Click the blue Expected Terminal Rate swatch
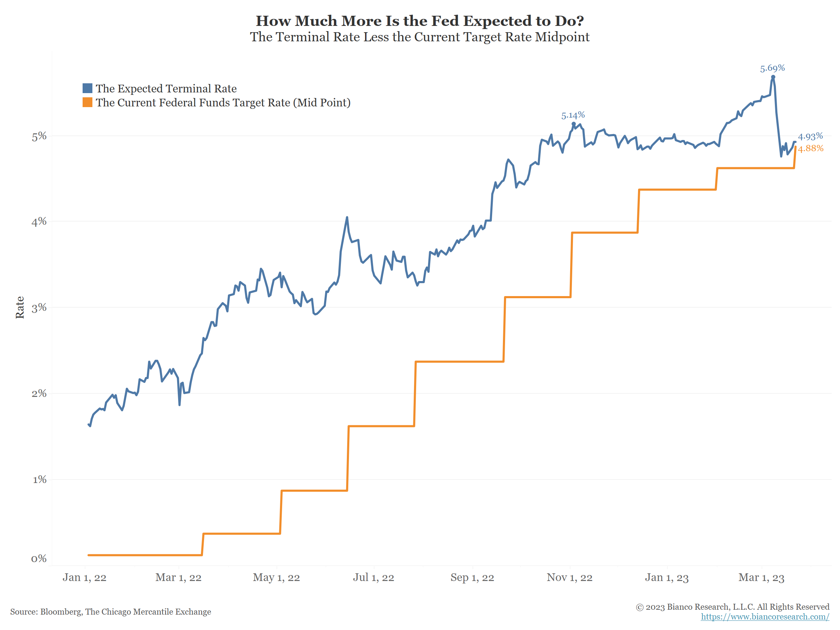The height and width of the screenshot is (630, 840). [87, 88]
